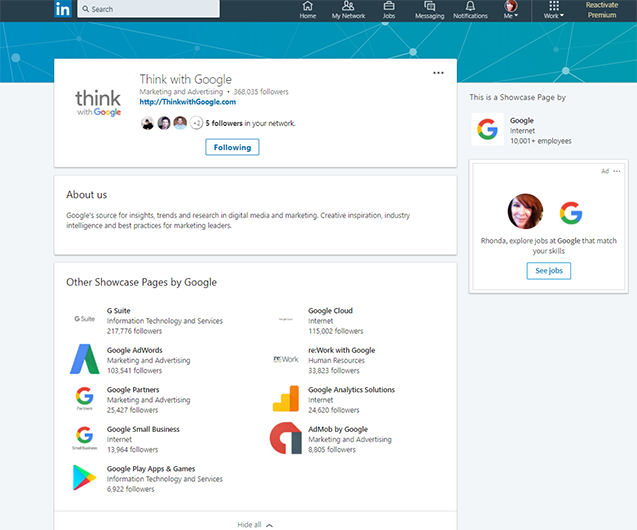Open the three-dot menu on Think with Google card
Viewport: 637px width, 530px height.
[x=438, y=73]
